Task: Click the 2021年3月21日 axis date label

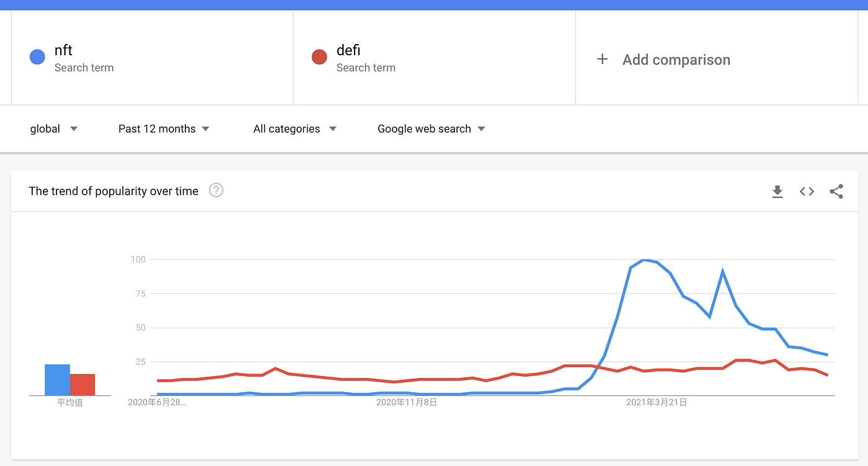Action: [657, 403]
